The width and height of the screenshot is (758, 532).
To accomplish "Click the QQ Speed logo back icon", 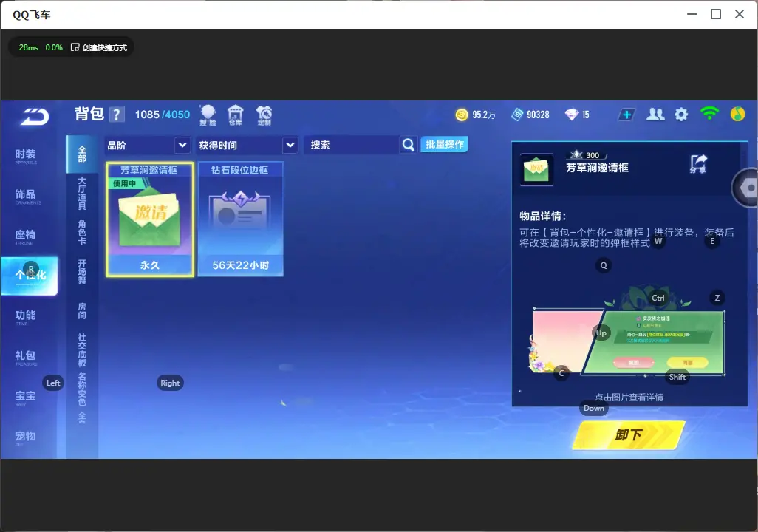I will [x=34, y=116].
